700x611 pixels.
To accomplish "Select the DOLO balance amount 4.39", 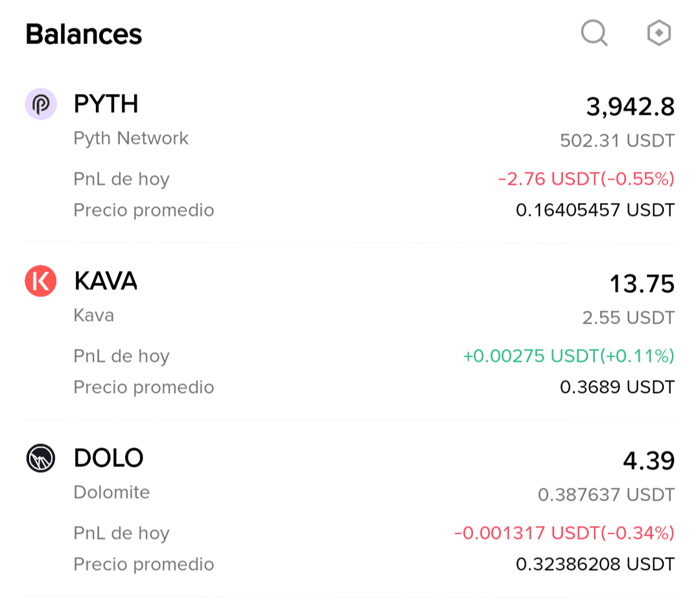I will [648, 461].
